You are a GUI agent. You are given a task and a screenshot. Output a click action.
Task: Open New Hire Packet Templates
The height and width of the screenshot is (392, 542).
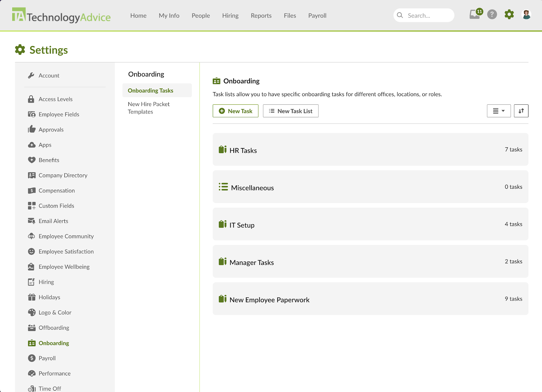tap(149, 108)
